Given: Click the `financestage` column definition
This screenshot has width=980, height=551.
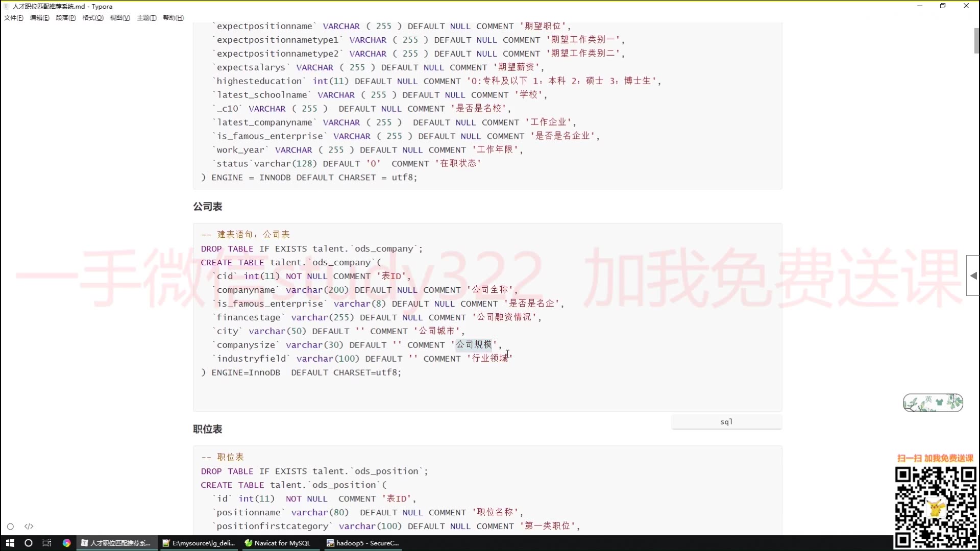Looking at the screenshot, I should 377,318.
